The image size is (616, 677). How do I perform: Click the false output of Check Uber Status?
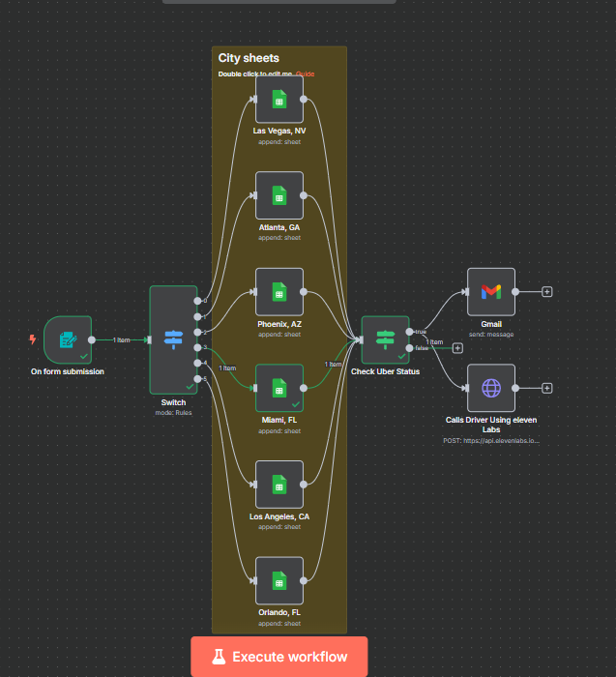[x=409, y=348]
